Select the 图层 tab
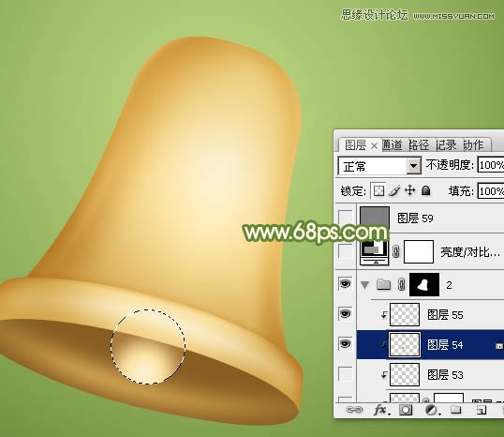The image size is (504, 437). pyautogui.click(x=355, y=145)
